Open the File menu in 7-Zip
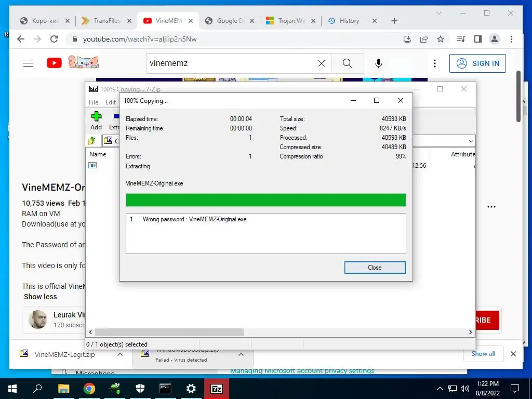532x399 pixels. 94,102
